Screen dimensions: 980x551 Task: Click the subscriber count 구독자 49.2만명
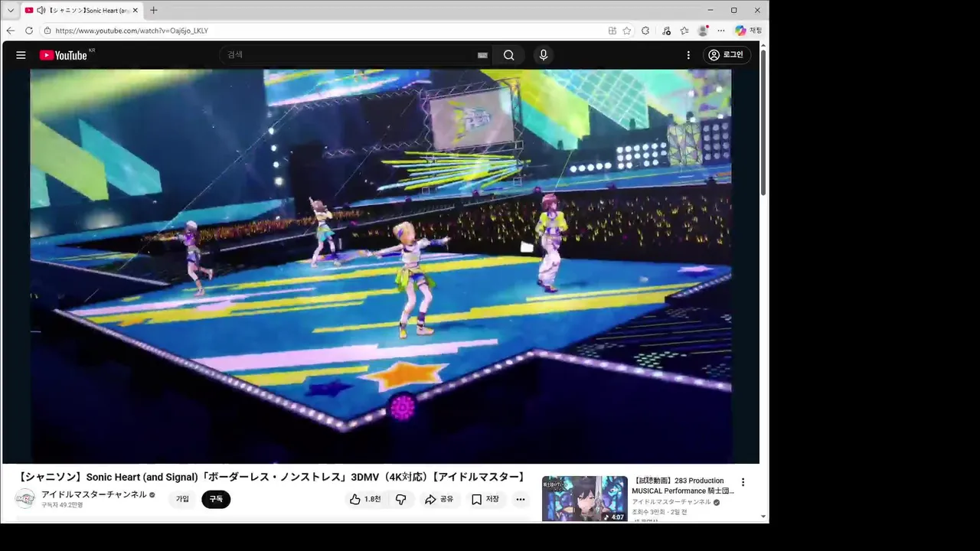tap(62, 505)
